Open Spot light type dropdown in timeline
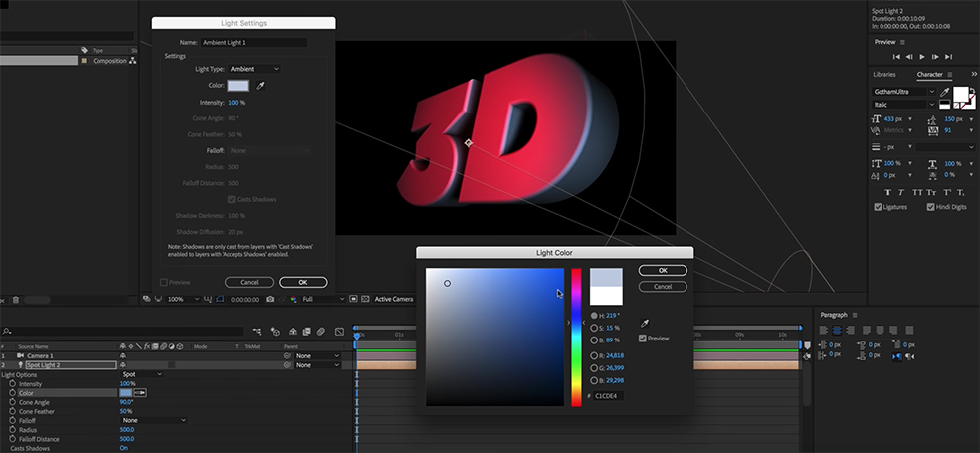 click(x=142, y=374)
